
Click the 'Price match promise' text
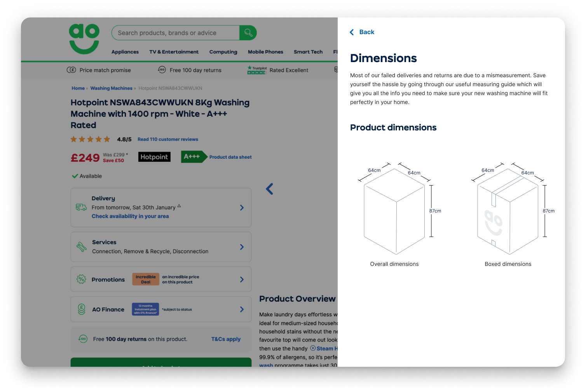pos(105,70)
